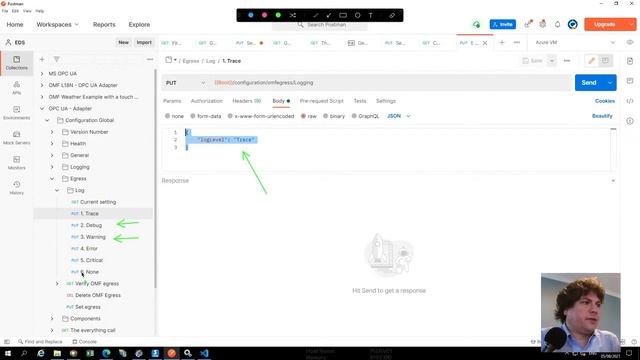The width and height of the screenshot is (640, 360).
Task: Select the 2. Debug request in tree
Action: click(91, 225)
